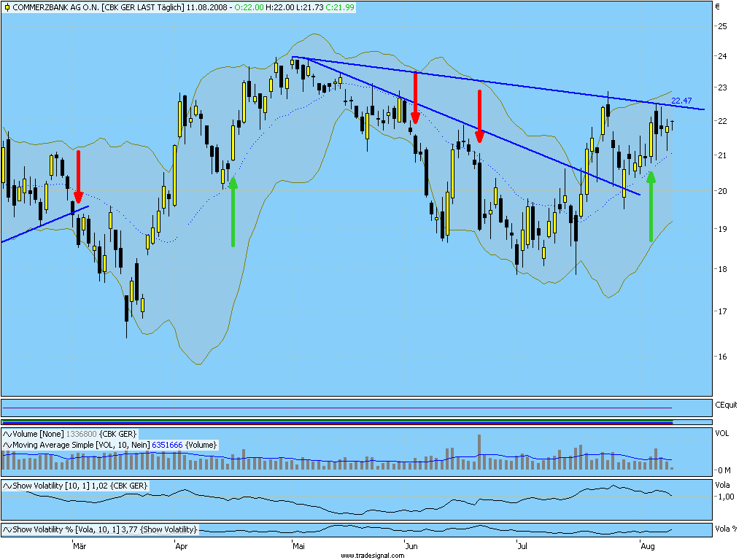This screenshot has height=560, width=747.
Task: Click the Apr date axis label
Action: click(x=182, y=546)
